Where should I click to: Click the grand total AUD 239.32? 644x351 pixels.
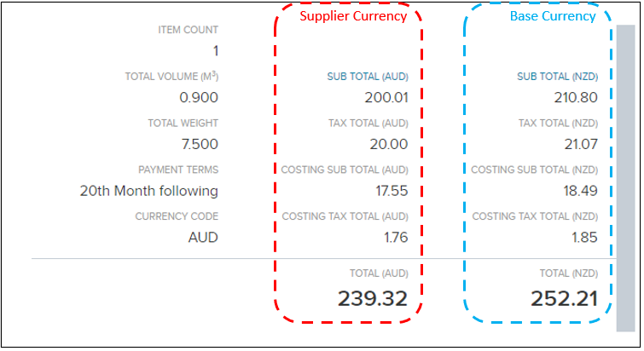point(373,298)
